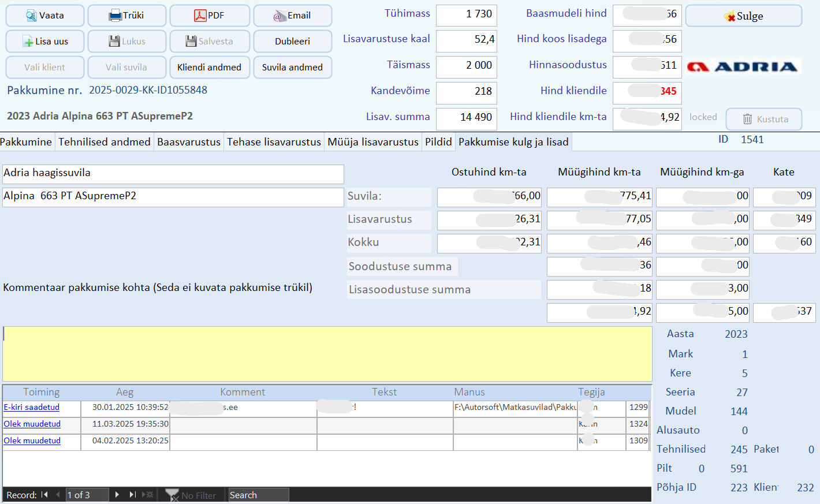Click the Email envelope icon

(x=279, y=16)
